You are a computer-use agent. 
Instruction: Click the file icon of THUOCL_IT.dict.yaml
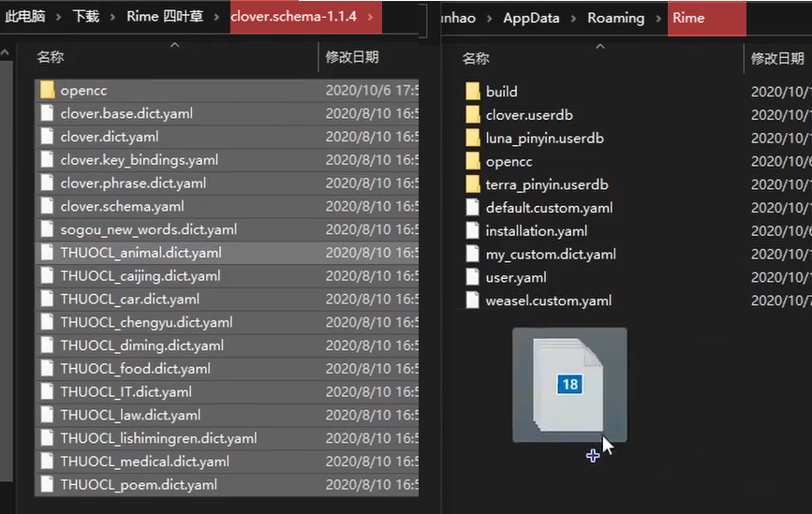coord(47,392)
